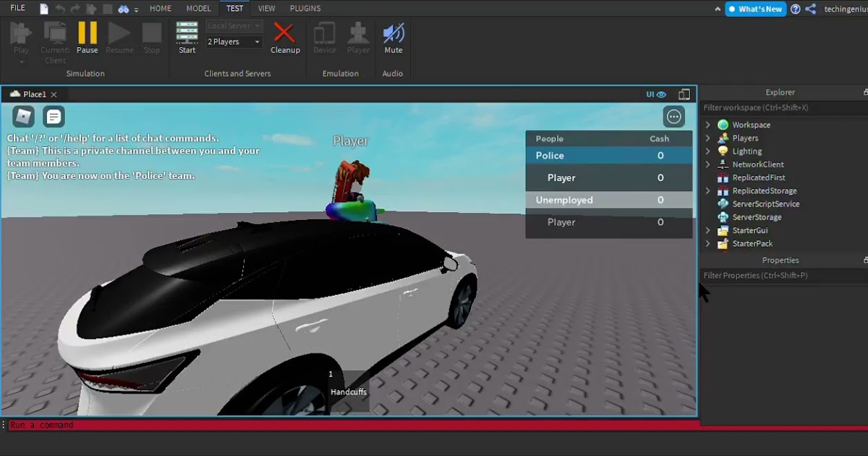Pause the running simulation
This screenshot has width=868, height=456.
tap(88, 38)
